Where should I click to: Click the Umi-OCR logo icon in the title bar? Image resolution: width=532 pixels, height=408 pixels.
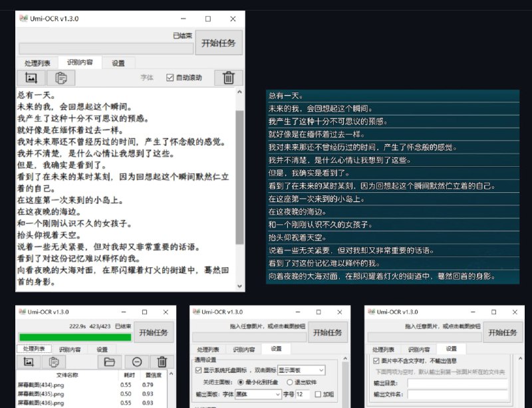pos(24,19)
